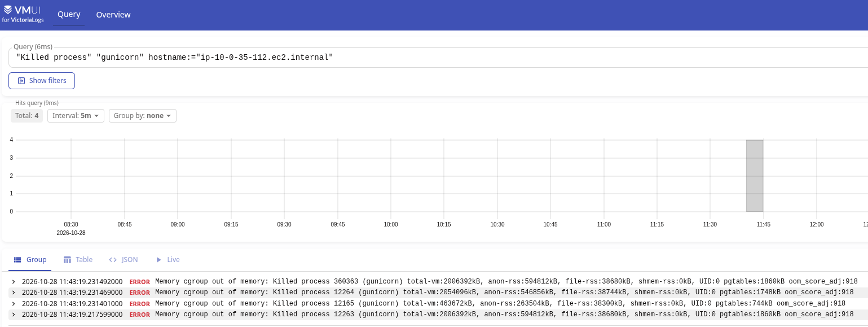
Task: Open the Overview tab in header
Action: tap(113, 15)
